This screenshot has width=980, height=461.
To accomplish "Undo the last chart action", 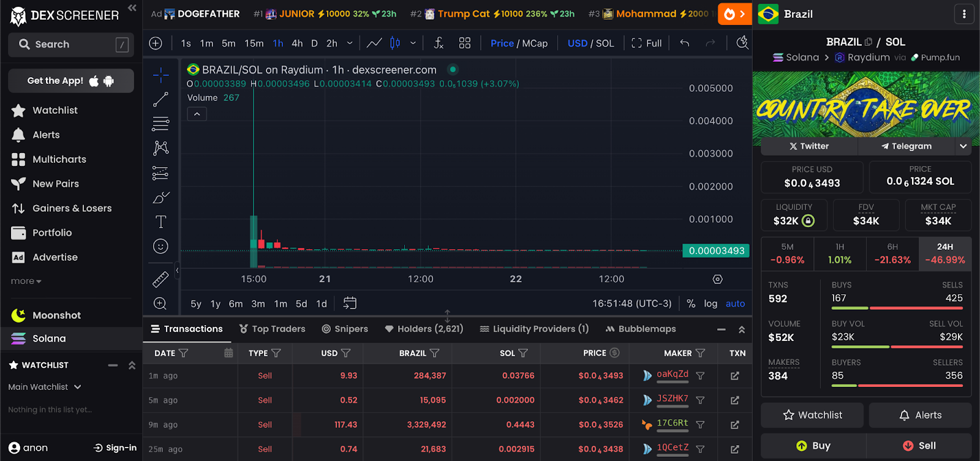I will (685, 43).
